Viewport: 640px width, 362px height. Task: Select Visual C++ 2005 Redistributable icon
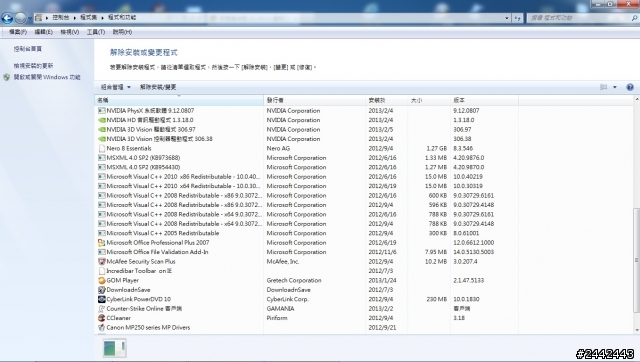pos(102,233)
